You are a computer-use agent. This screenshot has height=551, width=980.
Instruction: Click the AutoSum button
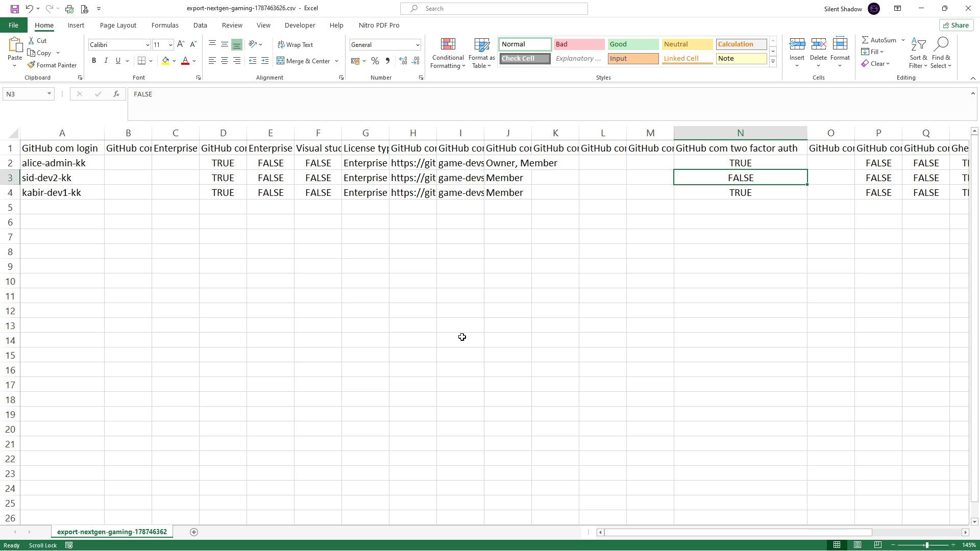(879, 40)
